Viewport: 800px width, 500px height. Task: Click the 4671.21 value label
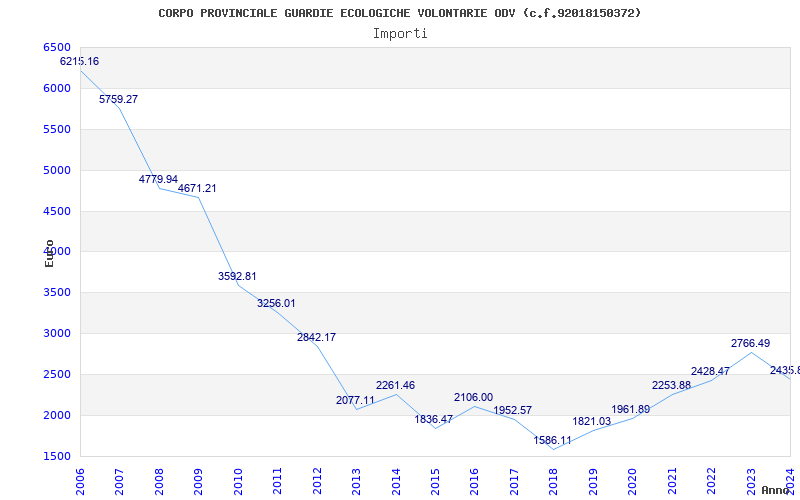197,188
